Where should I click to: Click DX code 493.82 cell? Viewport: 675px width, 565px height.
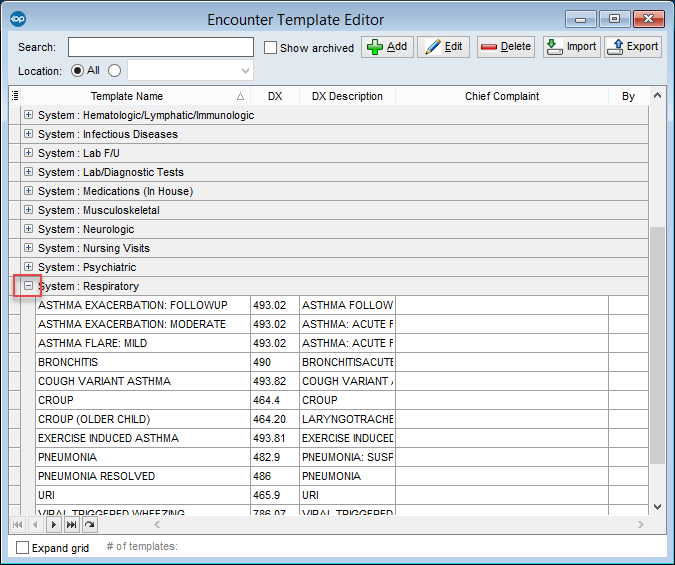[275, 381]
